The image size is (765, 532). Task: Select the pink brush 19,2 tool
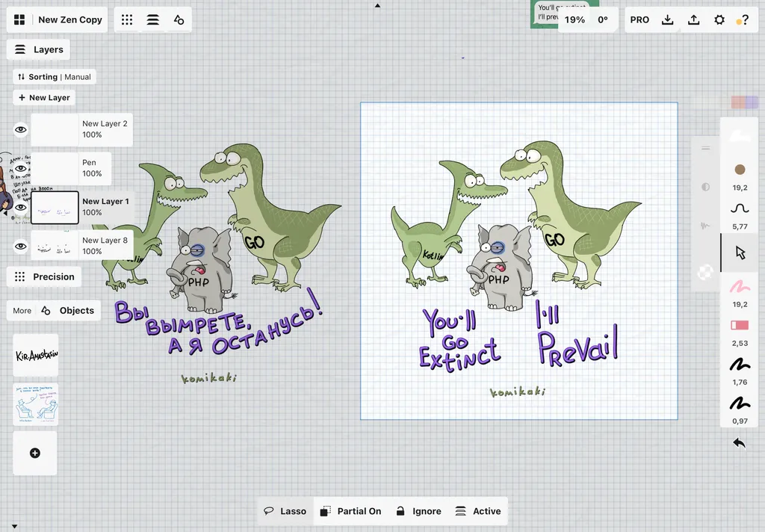click(x=740, y=286)
